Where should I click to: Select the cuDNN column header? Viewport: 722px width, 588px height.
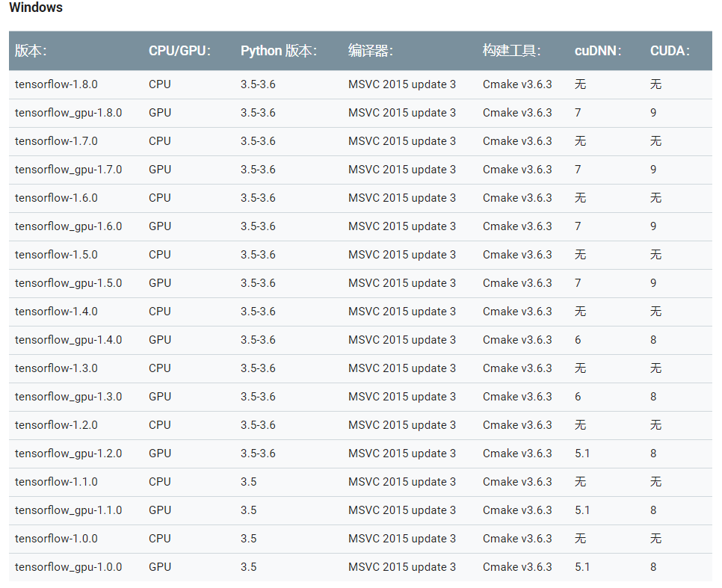[598, 51]
